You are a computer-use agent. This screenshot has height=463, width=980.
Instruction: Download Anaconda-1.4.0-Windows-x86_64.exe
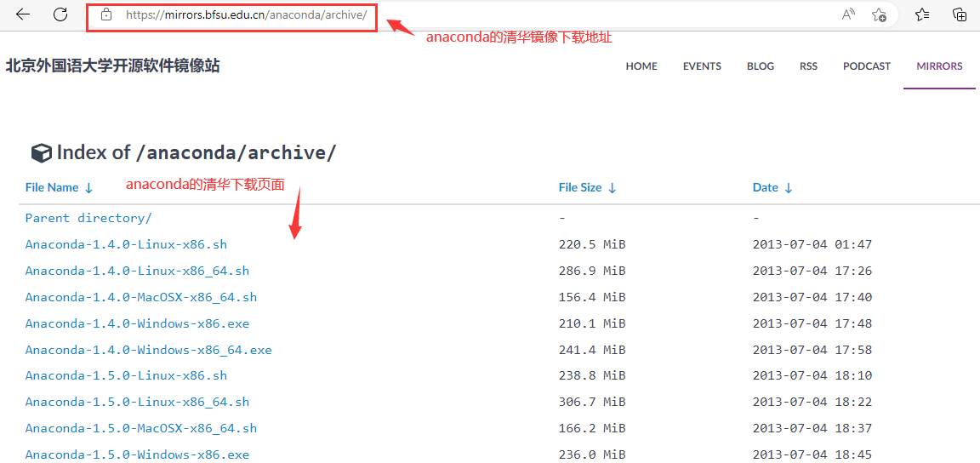pos(148,350)
